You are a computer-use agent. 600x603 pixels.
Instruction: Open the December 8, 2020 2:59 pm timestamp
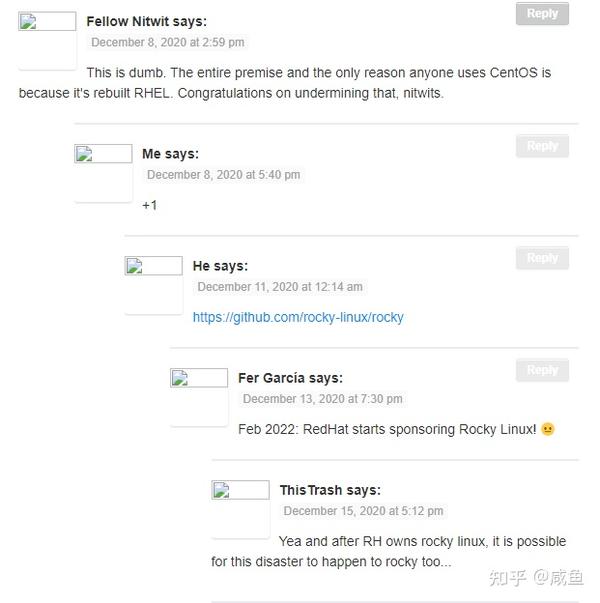tap(167, 42)
